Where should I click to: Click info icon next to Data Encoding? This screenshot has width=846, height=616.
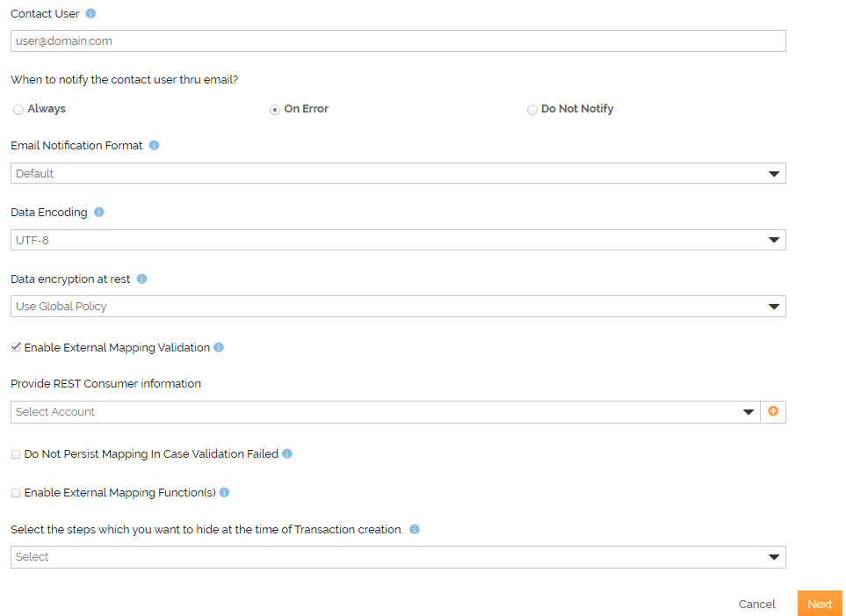(98, 213)
